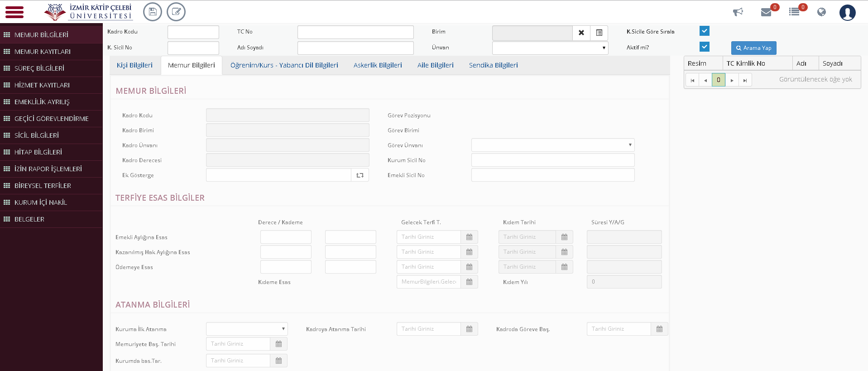Open MEMUR KAYITLARI in sidebar
868x371 pixels.
coord(51,52)
